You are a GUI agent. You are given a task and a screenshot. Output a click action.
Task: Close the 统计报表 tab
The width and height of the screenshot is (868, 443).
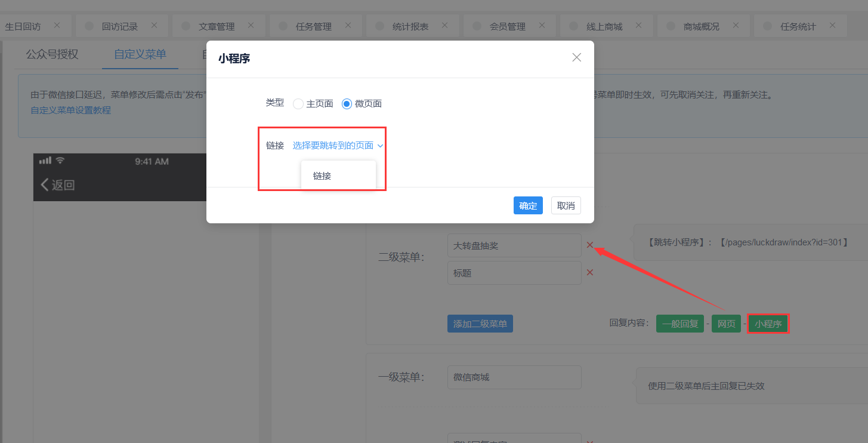(x=445, y=25)
